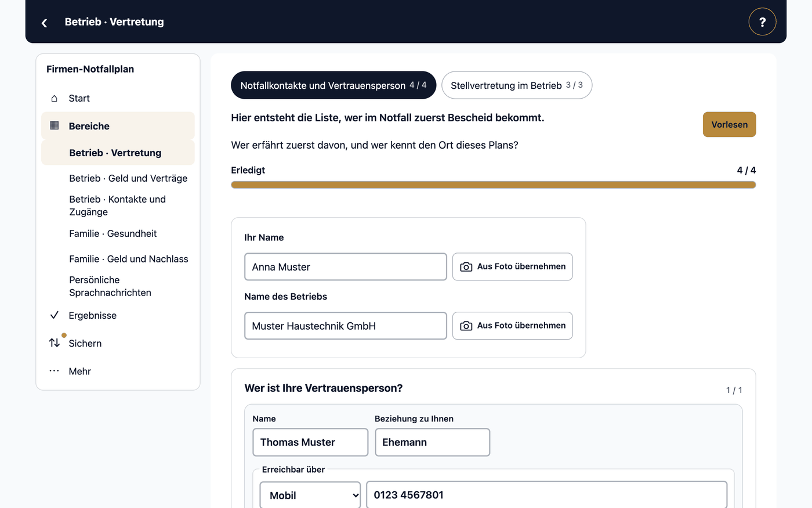Open Familie · Gesundheit section
Screen dimensions: 812x508
click(x=113, y=233)
